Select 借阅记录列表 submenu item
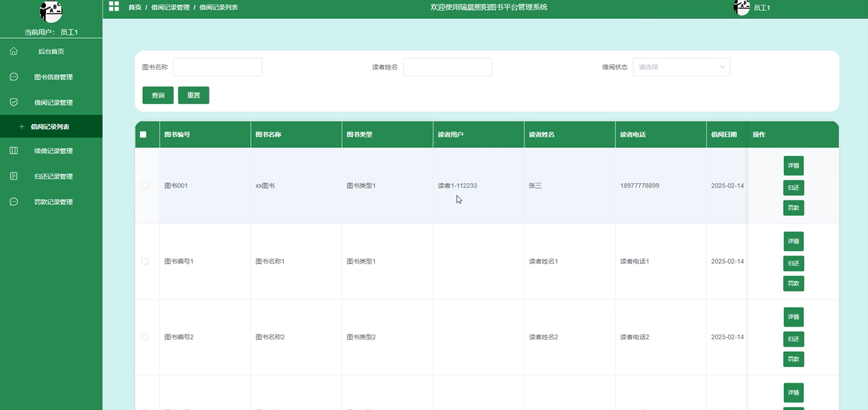The height and width of the screenshot is (410, 868). tap(51, 127)
